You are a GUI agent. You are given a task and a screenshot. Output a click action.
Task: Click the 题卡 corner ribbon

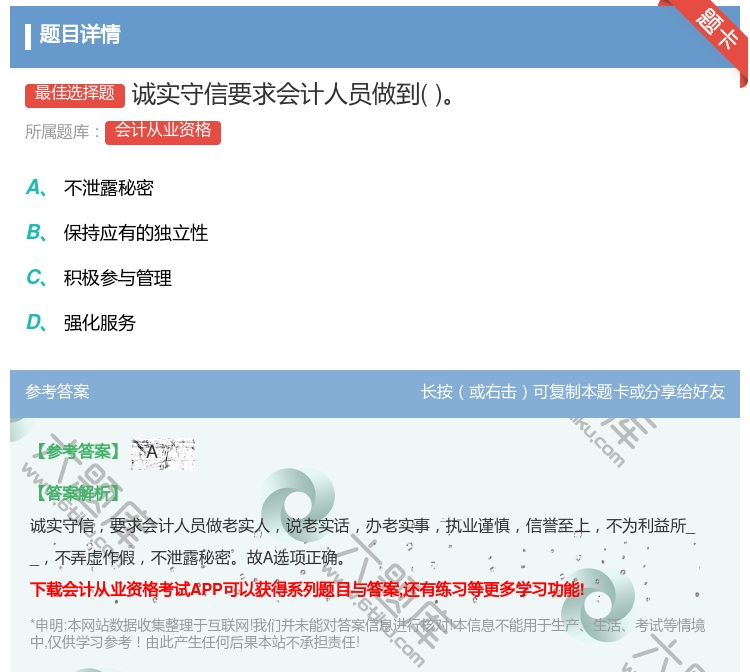[710, 38]
